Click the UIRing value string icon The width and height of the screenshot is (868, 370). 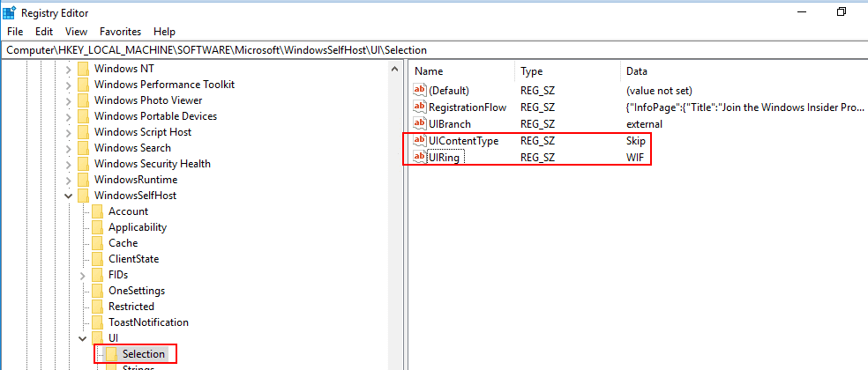[420, 159]
